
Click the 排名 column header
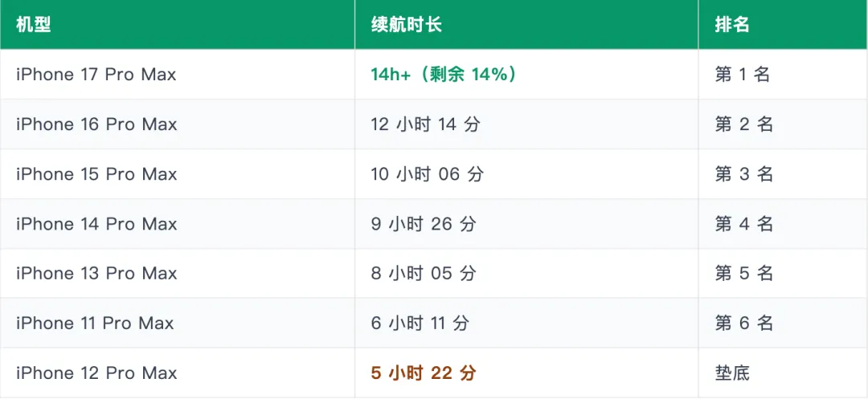click(x=783, y=25)
